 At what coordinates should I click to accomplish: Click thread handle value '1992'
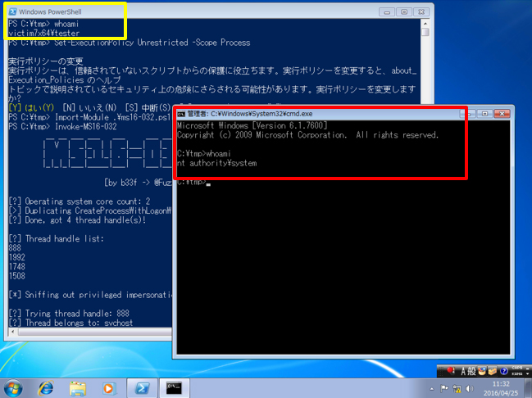17,258
